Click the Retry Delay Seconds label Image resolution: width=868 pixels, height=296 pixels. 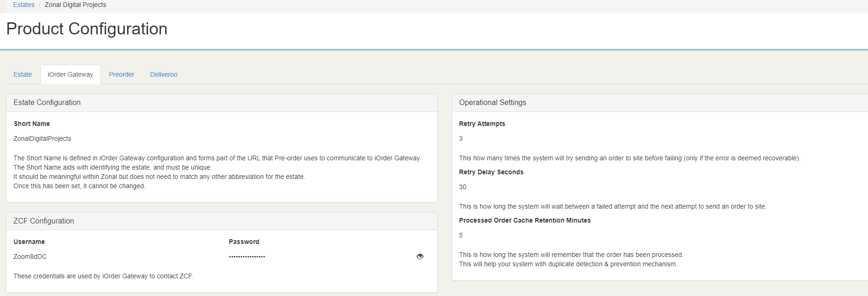pos(491,172)
